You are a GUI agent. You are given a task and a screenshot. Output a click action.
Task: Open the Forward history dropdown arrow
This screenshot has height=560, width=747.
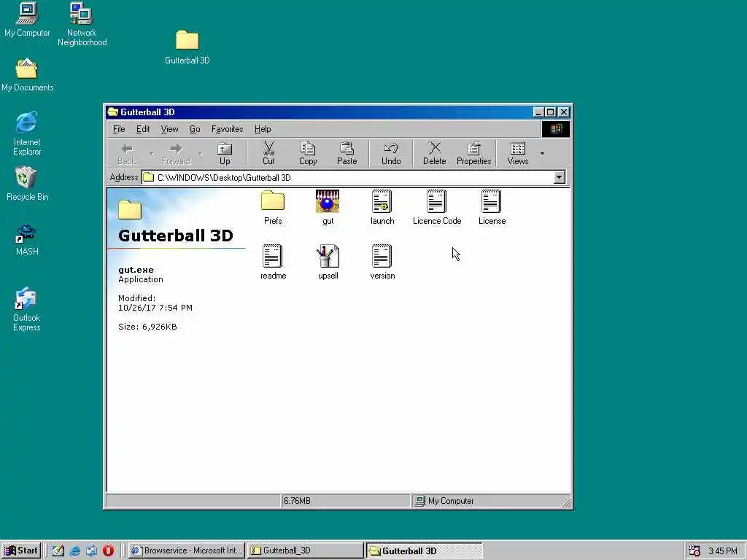point(201,153)
